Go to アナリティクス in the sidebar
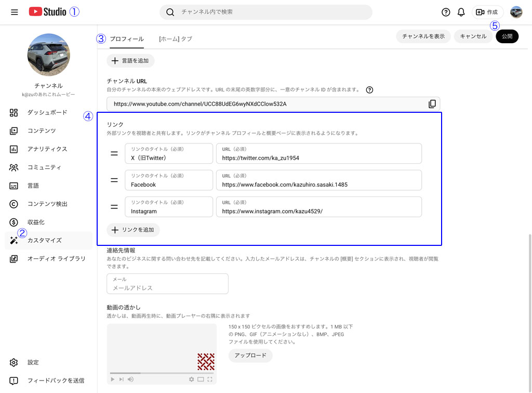532x393 pixels. point(47,149)
